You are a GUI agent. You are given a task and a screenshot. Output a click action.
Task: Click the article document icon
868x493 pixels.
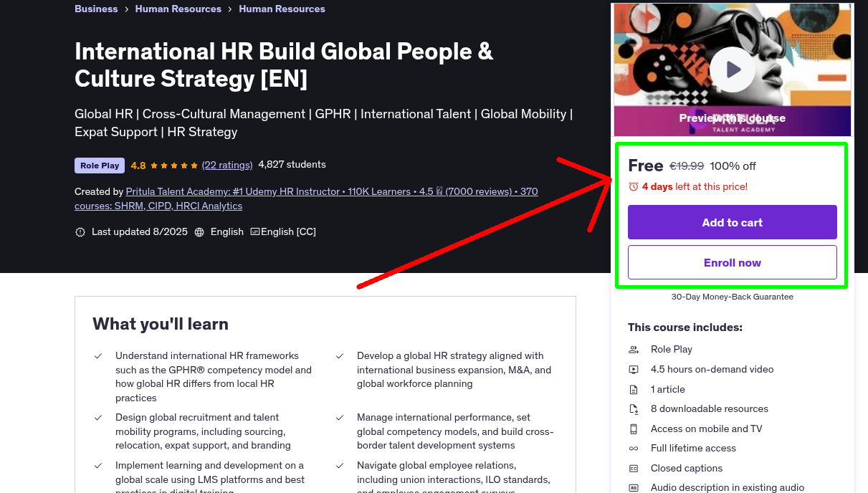click(634, 390)
